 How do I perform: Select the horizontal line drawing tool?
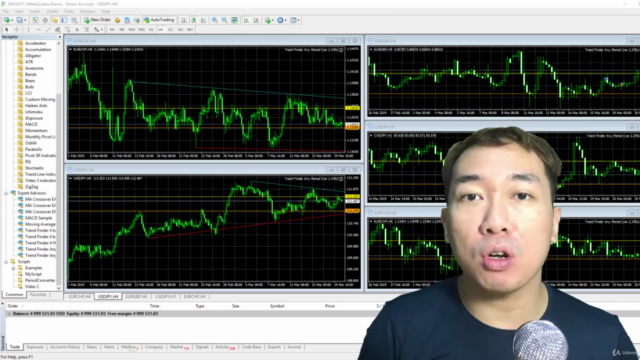tap(38, 29)
